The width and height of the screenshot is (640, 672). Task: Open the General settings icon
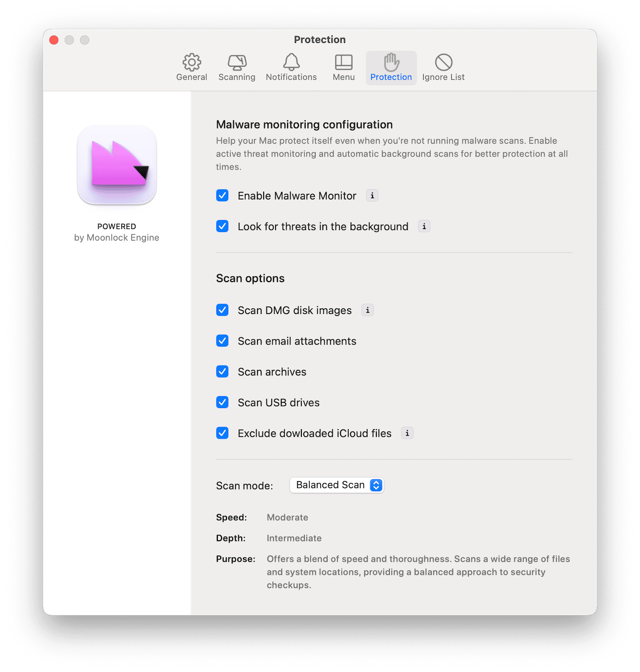pyautogui.click(x=192, y=67)
